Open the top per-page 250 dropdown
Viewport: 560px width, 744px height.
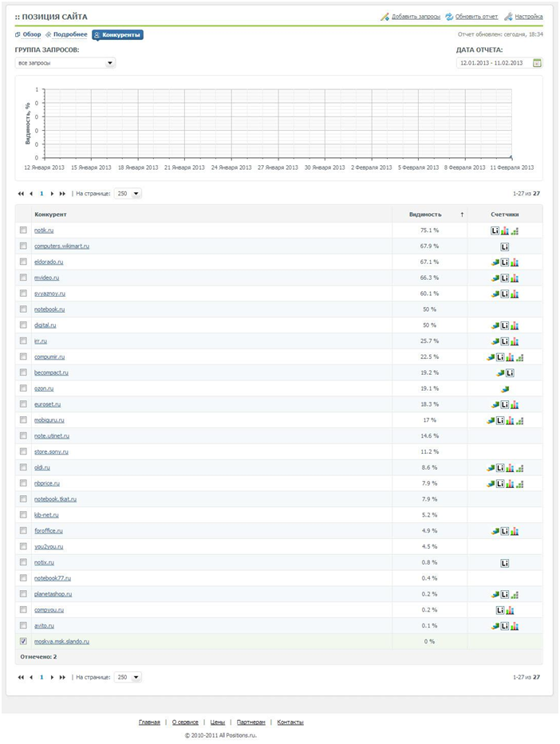point(128,194)
